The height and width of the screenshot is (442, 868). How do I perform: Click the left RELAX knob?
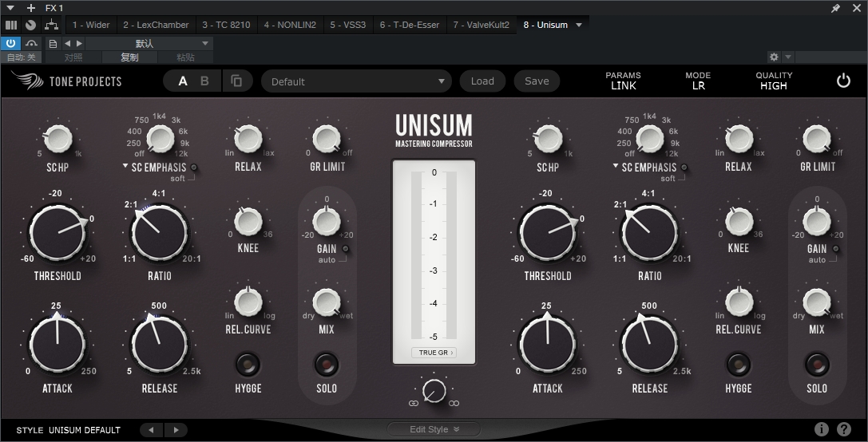tap(248, 138)
